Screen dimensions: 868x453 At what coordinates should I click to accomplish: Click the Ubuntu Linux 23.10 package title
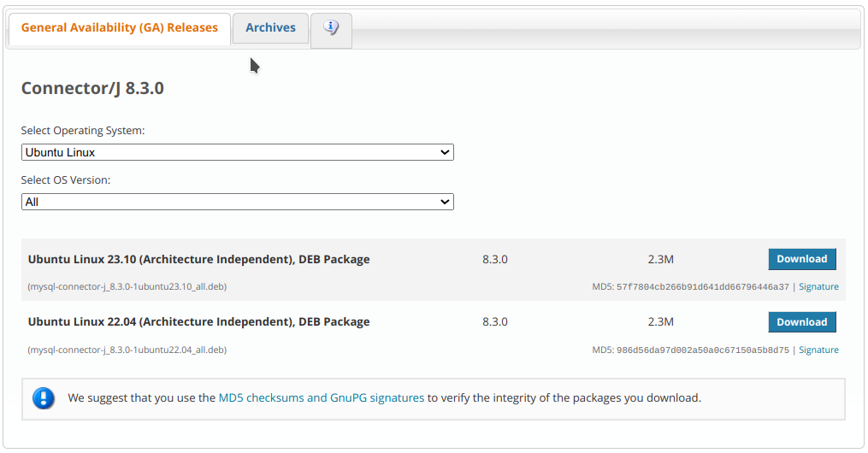point(198,259)
